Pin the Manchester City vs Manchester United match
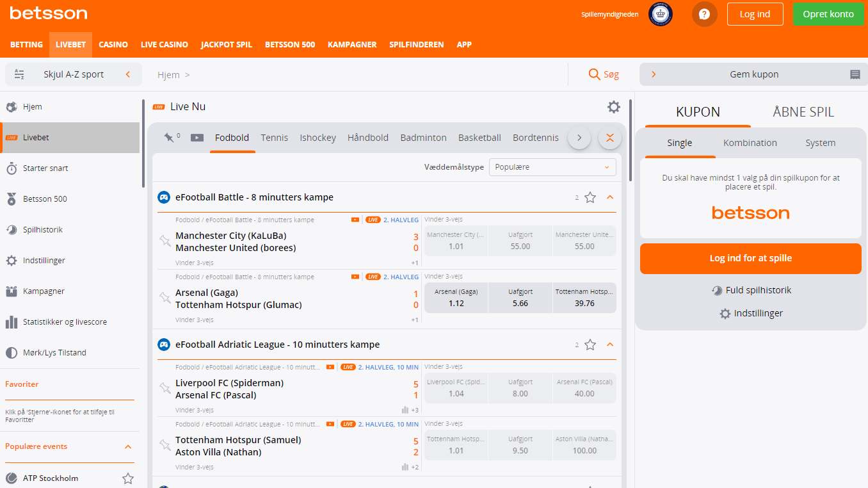Viewport: 868px width, 488px height. [x=165, y=241]
